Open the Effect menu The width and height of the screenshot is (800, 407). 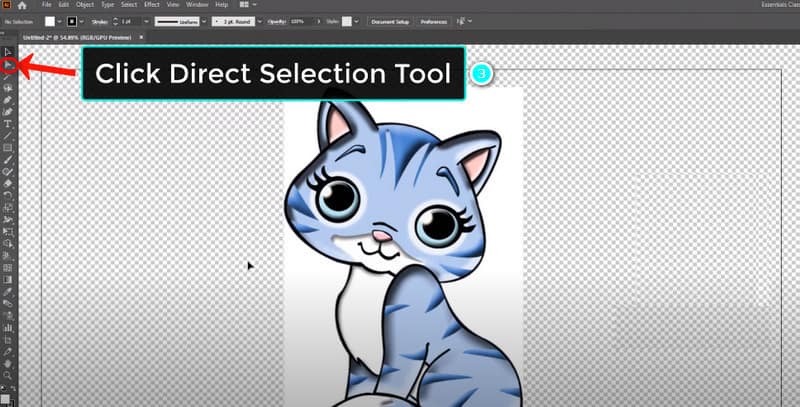click(x=152, y=5)
